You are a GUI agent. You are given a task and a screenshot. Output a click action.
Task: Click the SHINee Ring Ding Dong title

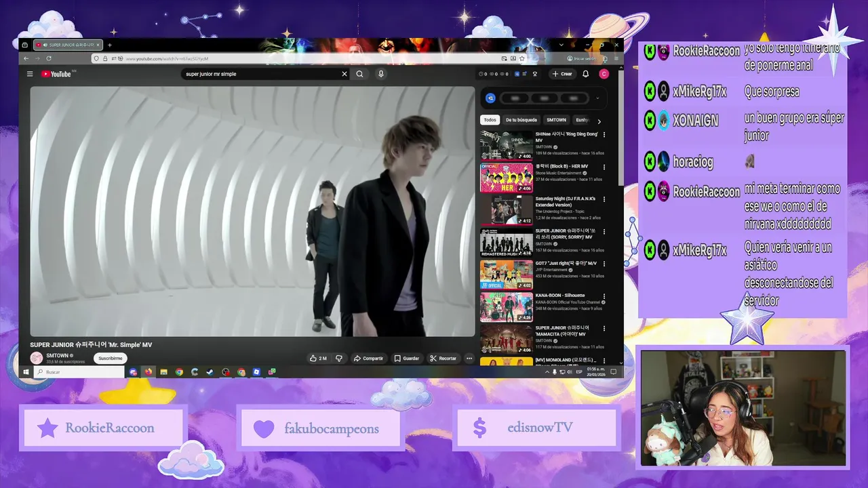[566, 137]
